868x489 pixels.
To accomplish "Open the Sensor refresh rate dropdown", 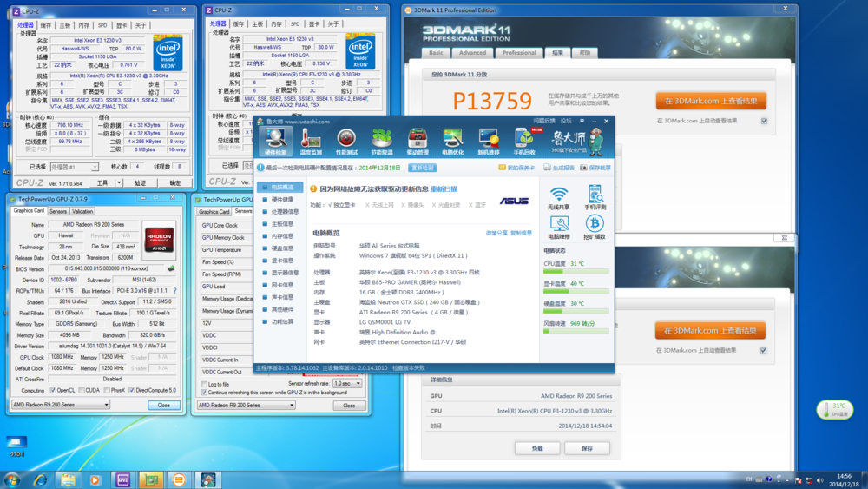I will (x=347, y=383).
